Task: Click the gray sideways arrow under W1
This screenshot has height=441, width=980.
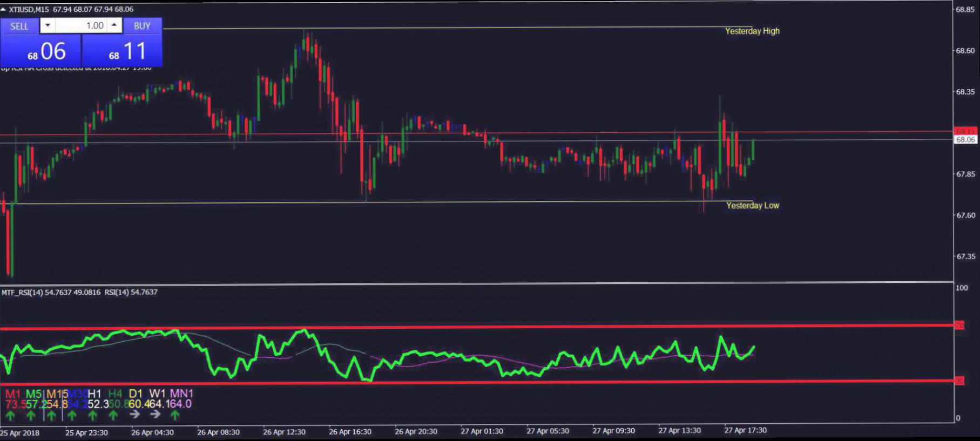Action: [156, 415]
